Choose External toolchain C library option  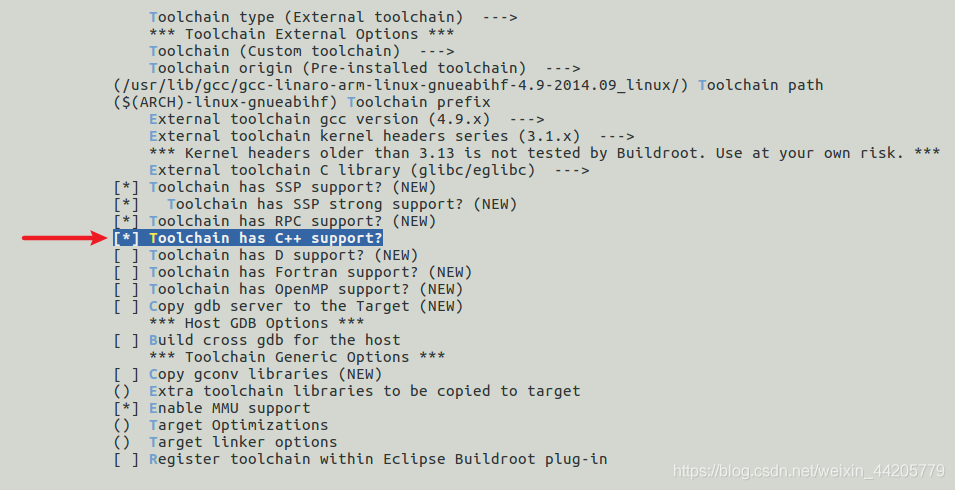369,170
